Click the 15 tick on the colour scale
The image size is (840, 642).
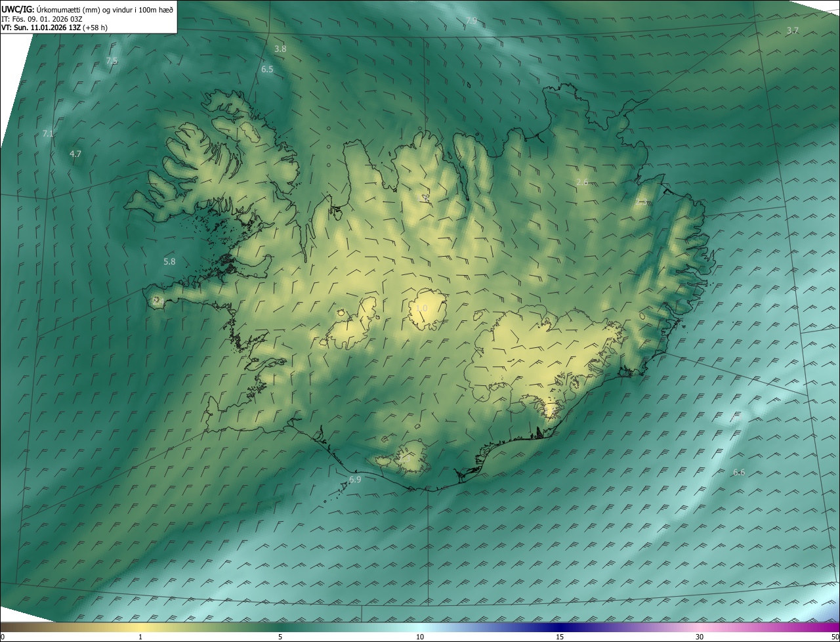point(560,637)
